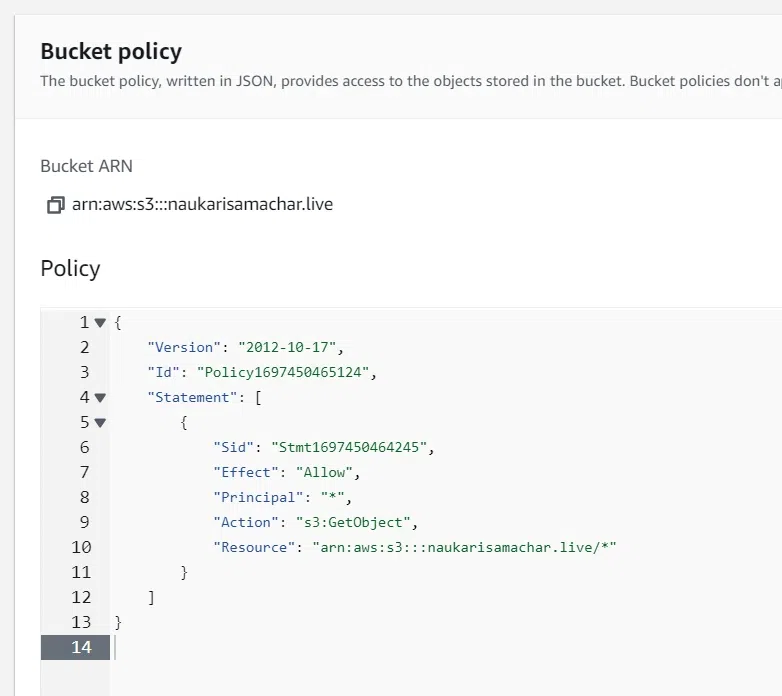Click the "Version" key in the policy
The height and width of the screenshot is (696, 782).
point(181,347)
